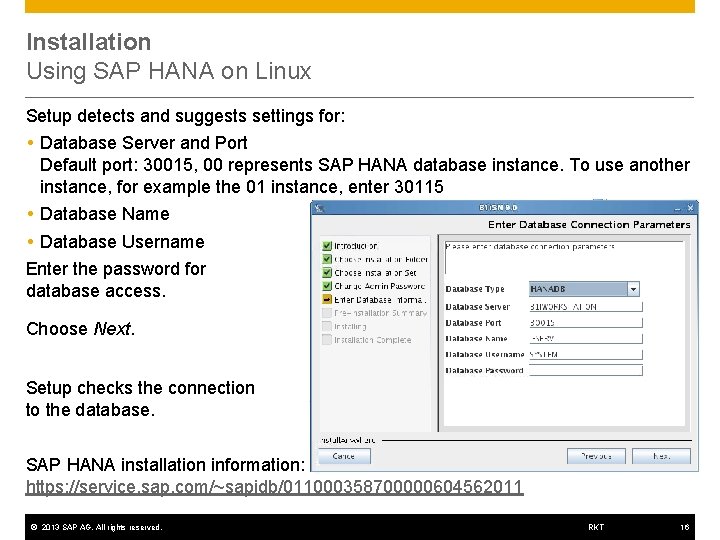The image size is (720, 540).
Task: Select the Choose Installation Folder step checkbox
Action: coord(326,259)
